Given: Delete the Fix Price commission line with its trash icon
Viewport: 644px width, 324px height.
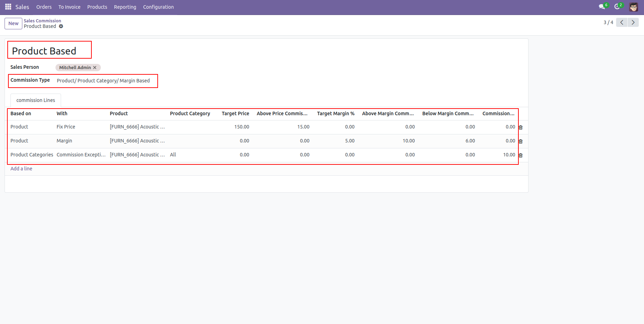Looking at the screenshot, I should 521,127.
